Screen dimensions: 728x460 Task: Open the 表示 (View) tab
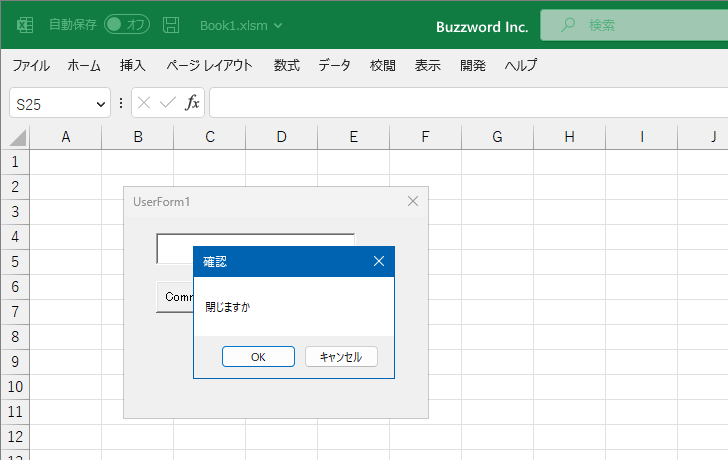pyautogui.click(x=428, y=65)
